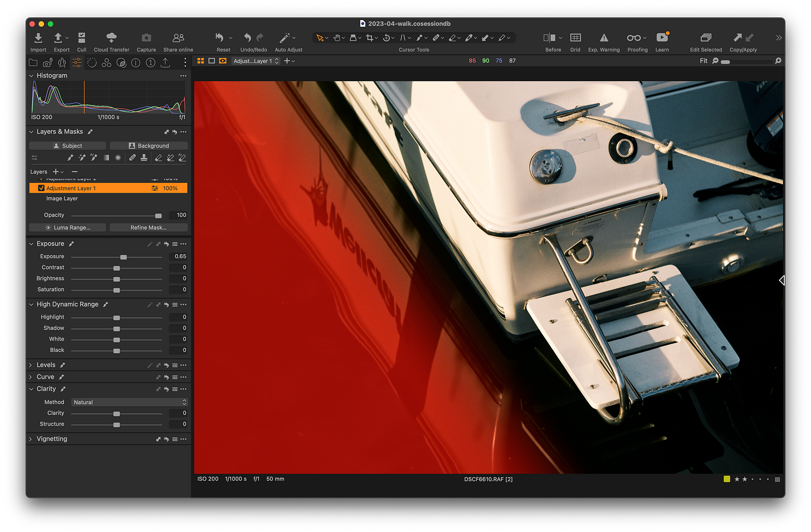
Task: Select the Crop tool
Action: pos(370,37)
